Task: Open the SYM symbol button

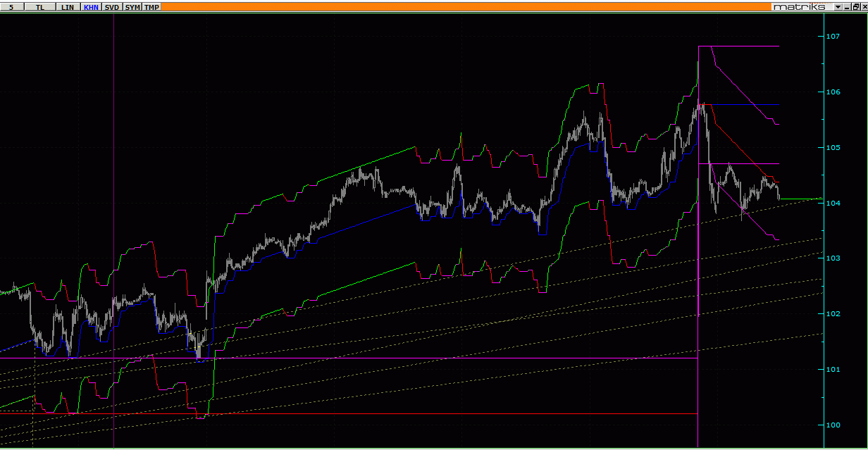Action: click(132, 7)
